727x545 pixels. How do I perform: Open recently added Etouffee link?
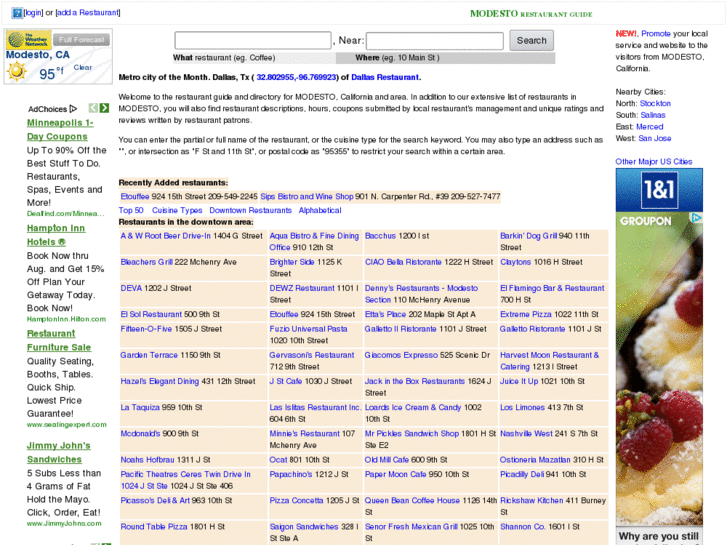coord(135,196)
